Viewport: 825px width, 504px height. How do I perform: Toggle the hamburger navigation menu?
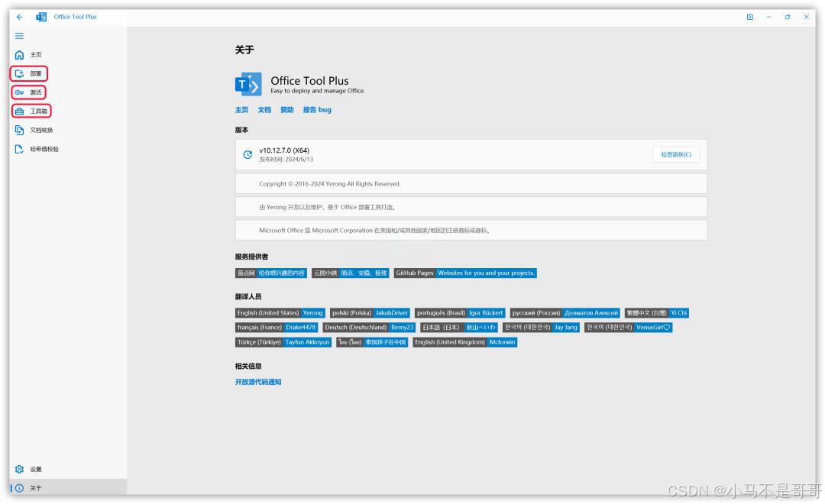click(19, 36)
